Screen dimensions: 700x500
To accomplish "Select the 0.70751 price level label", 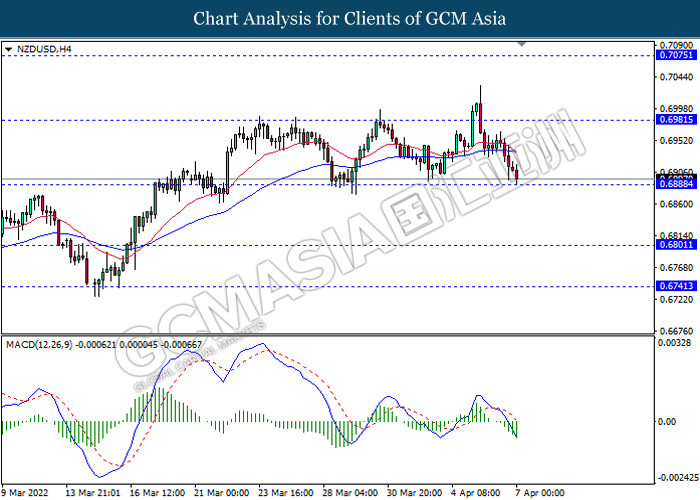I will point(676,55).
